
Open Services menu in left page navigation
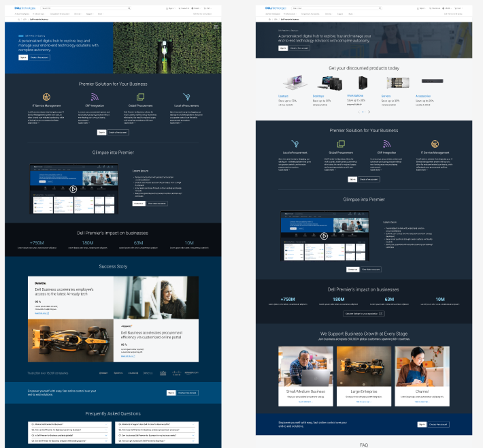point(78,14)
